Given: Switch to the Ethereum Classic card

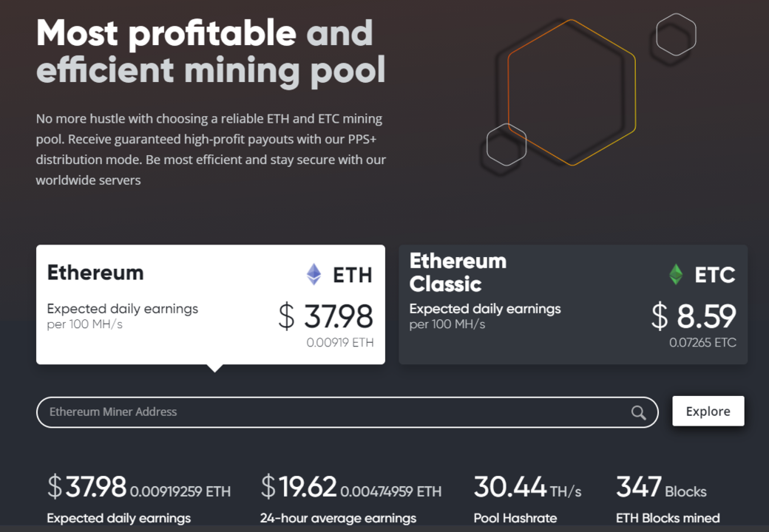Looking at the screenshot, I should [572, 304].
